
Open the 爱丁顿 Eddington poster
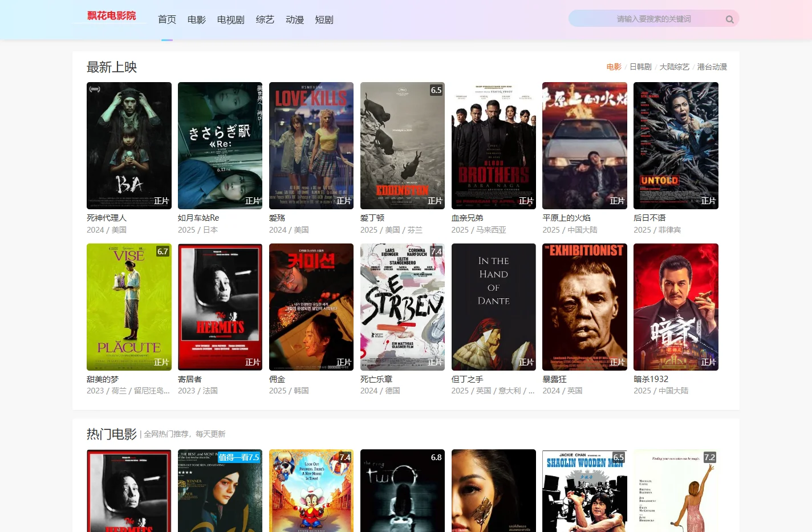(x=403, y=145)
